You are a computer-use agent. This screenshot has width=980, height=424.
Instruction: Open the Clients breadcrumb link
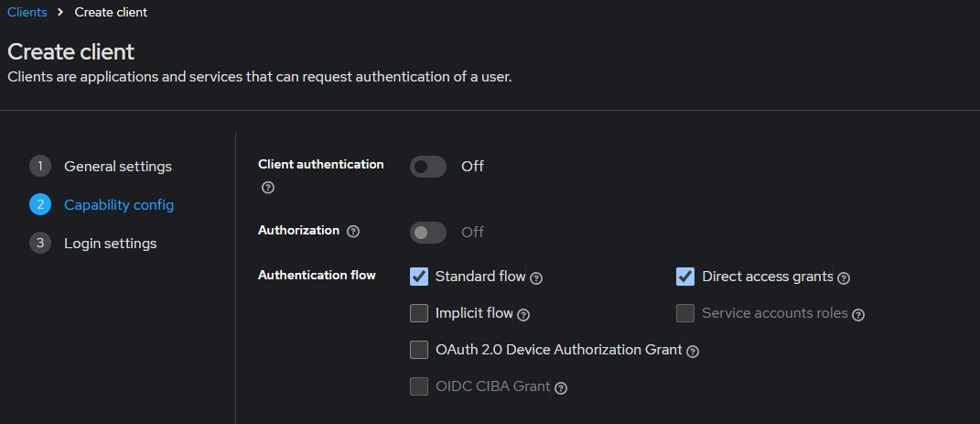(x=27, y=12)
